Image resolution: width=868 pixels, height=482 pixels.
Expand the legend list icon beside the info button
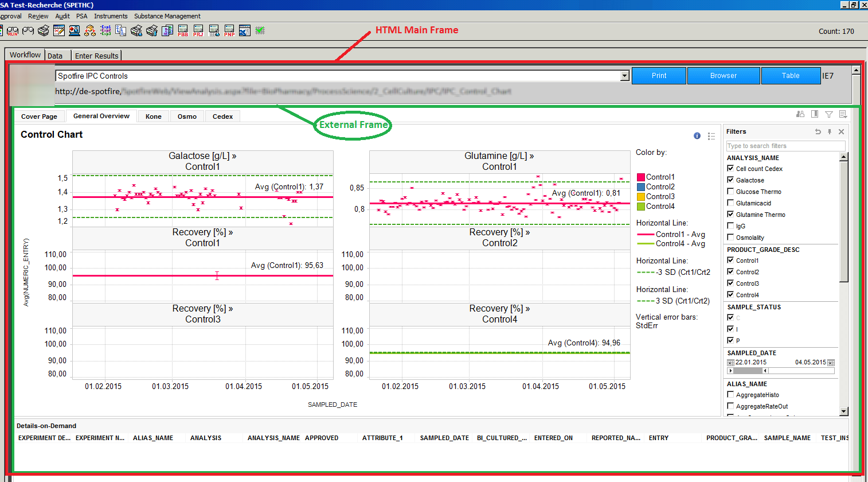[x=711, y=136]
